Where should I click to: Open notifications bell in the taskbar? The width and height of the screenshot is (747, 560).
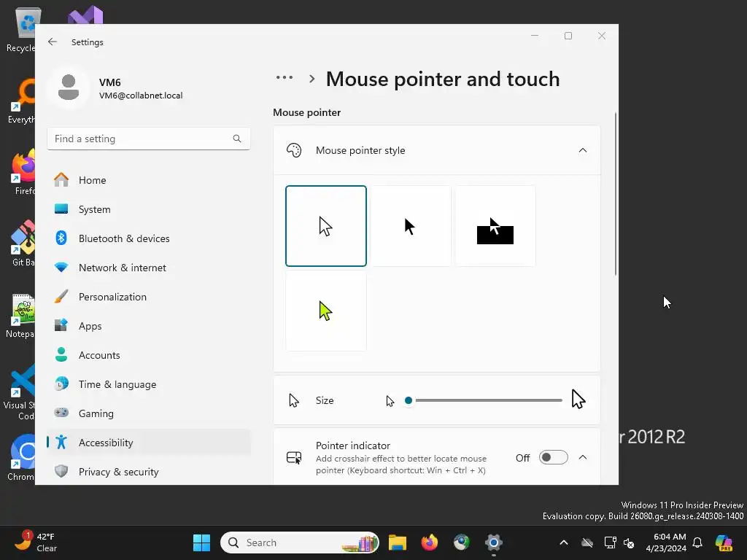697,542
